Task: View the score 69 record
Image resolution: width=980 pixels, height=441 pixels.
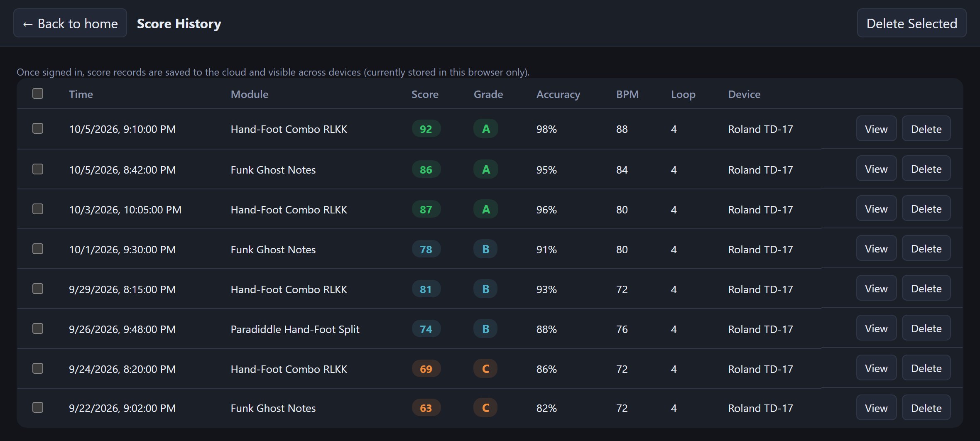Action: pyautogui.click(x=876, y=367)
